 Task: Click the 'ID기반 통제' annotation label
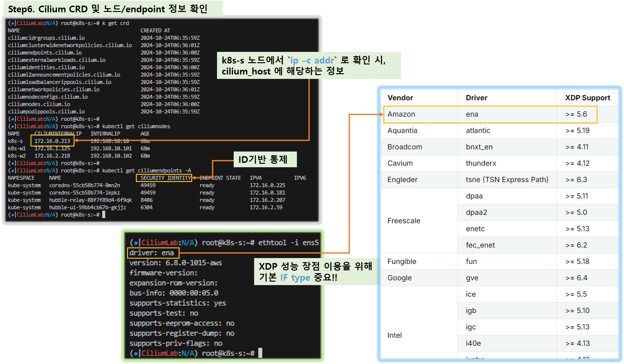click(263, 160)
